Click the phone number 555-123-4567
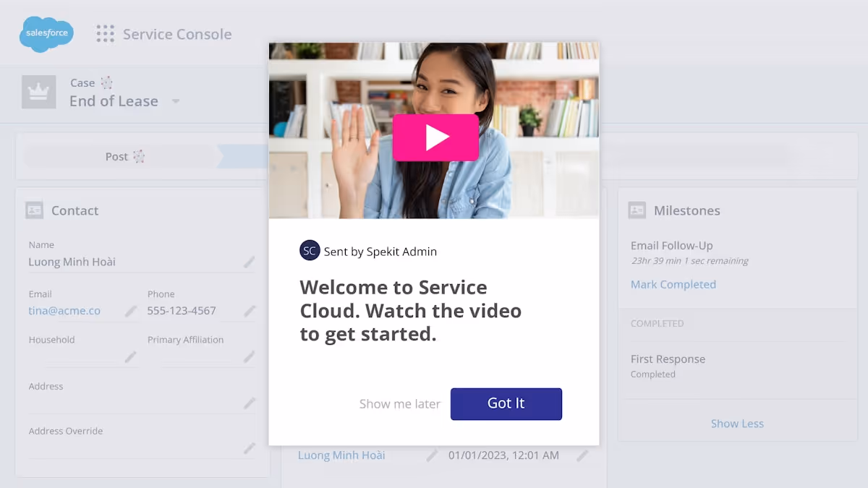The width and height of the screenshot is (868, 488). point(182,311)
